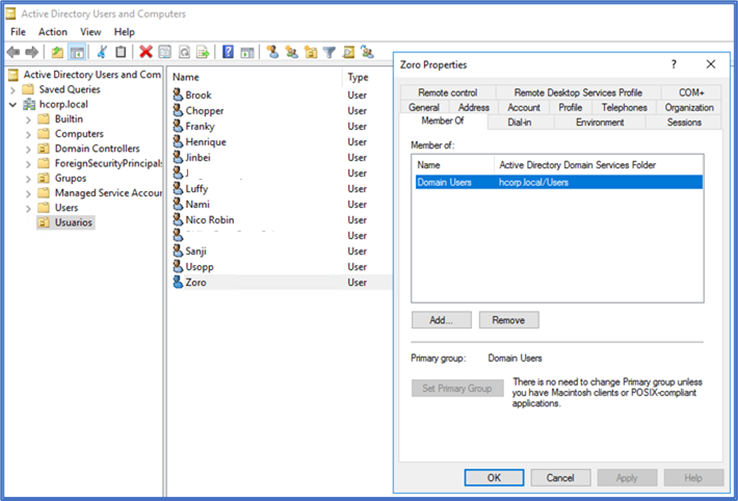Expand the Saved Queries tree node
738x501 pixels.
point(13,89)
